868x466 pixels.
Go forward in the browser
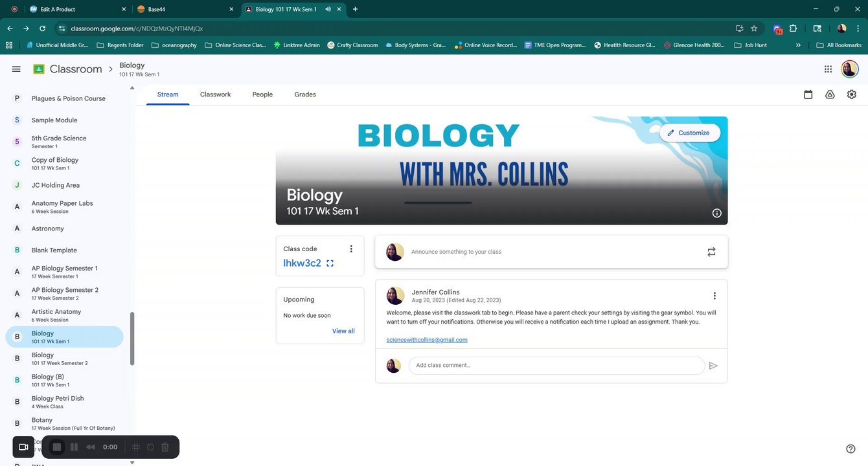[x=26, y=28]
